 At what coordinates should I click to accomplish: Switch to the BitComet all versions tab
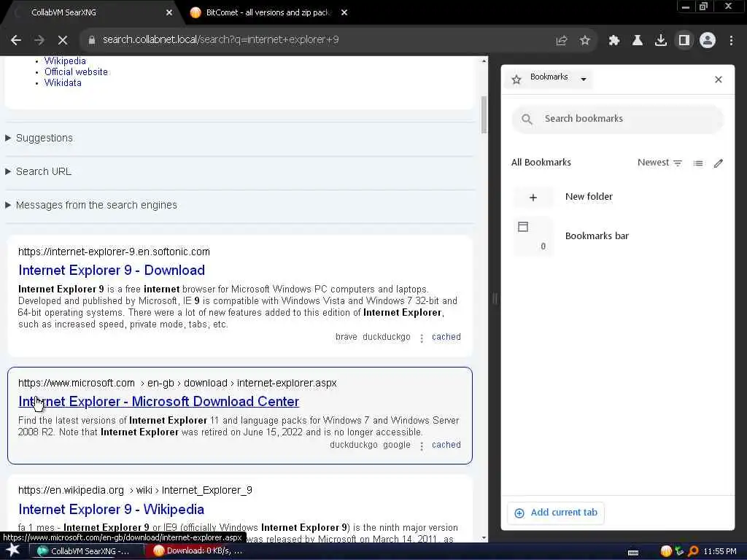[x=267, y=12]
